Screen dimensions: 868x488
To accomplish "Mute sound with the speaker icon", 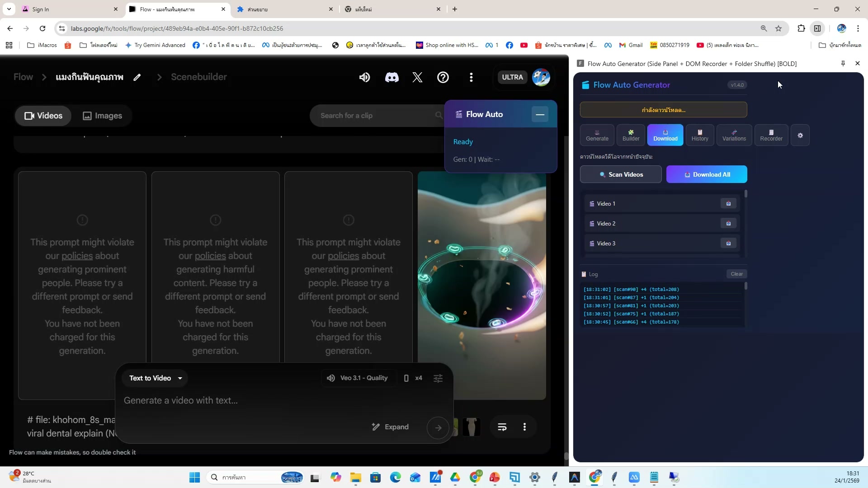I will 364,77.
